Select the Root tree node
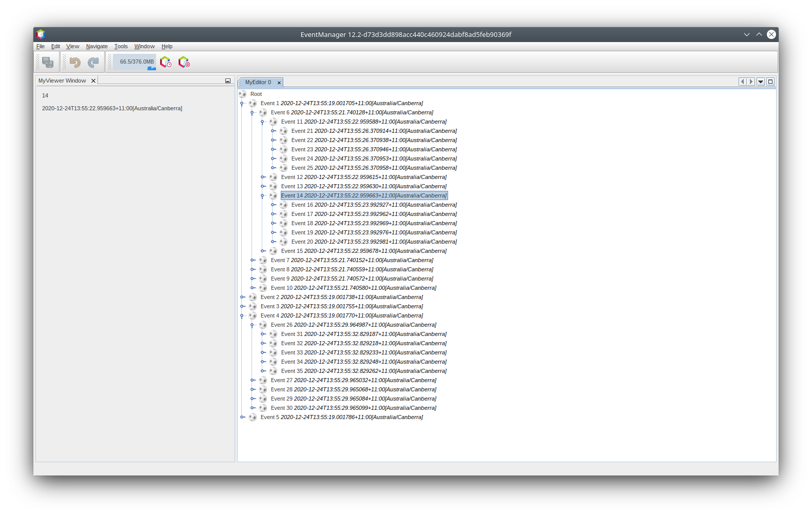 (256, 94)
